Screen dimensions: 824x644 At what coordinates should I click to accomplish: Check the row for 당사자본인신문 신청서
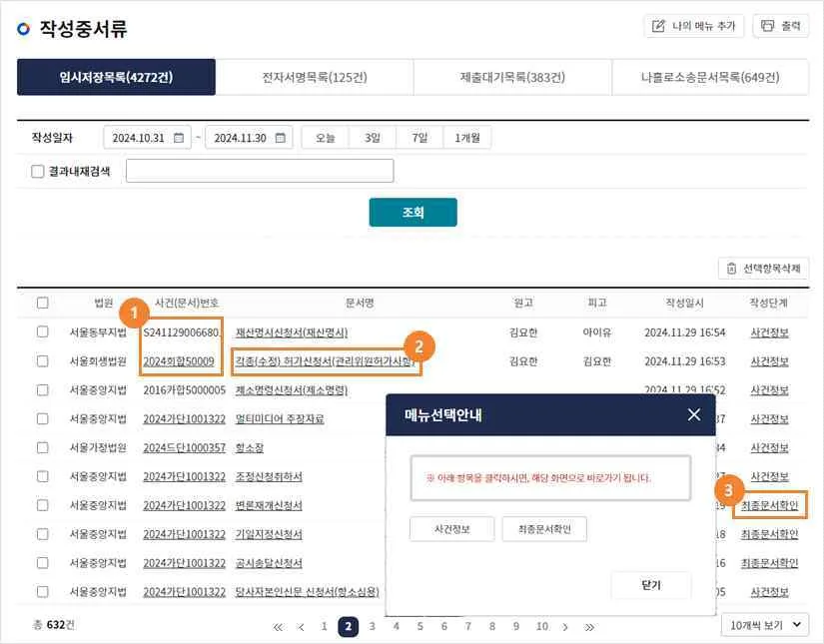click(x=43, y=591)
